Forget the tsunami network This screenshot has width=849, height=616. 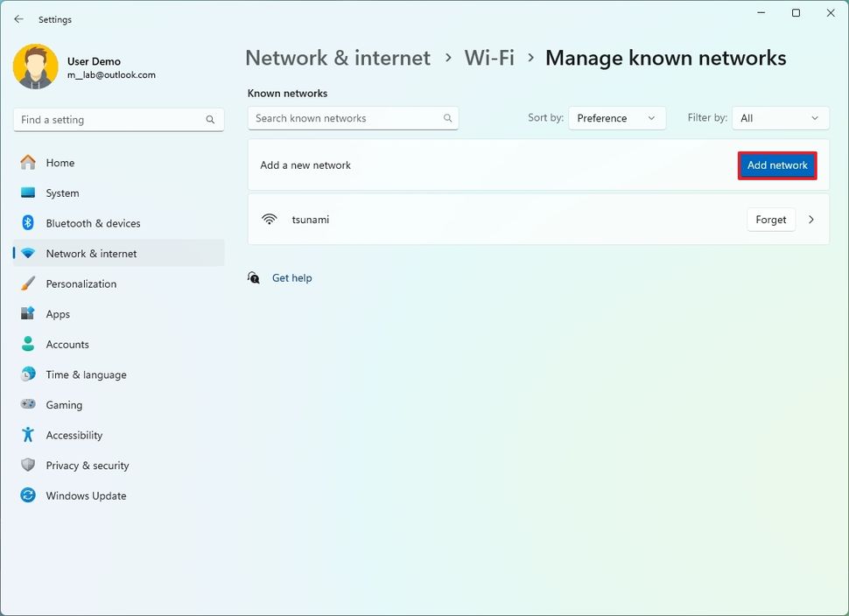[x=770, y=220]
